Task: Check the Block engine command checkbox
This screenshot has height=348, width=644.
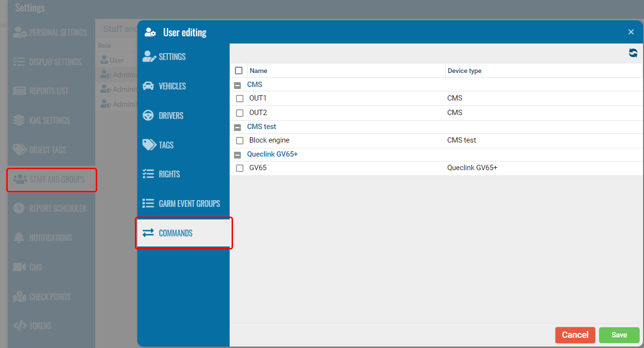Action: [240, 141]
